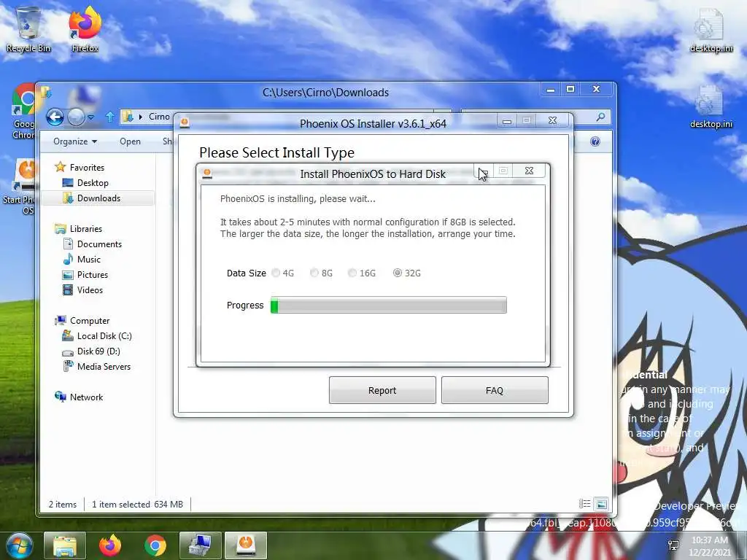Open the Music library
This screenshot has width=747, height=560.
(x=88, y=259)
